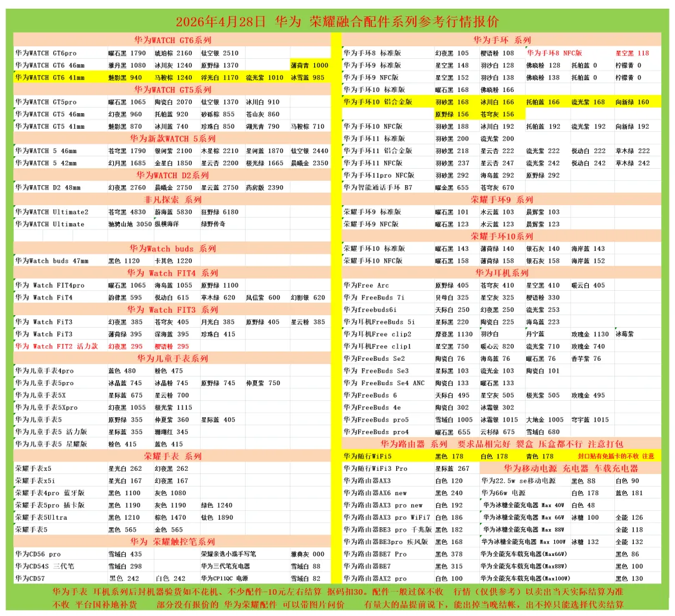Click the "琥珀棕 2160" price cell
The height and width of the screenshot is (616, 675).
pyautogui.click(x=174, y=53)
